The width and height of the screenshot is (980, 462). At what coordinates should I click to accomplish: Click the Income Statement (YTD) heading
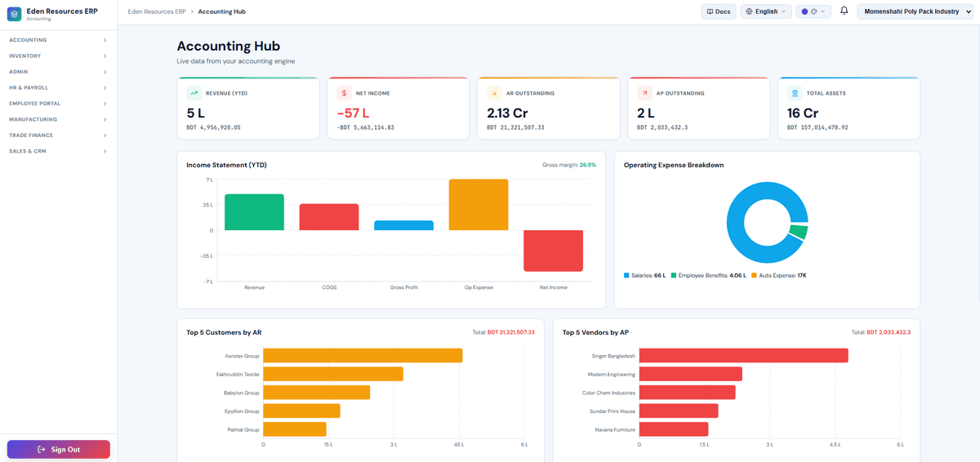226,165
